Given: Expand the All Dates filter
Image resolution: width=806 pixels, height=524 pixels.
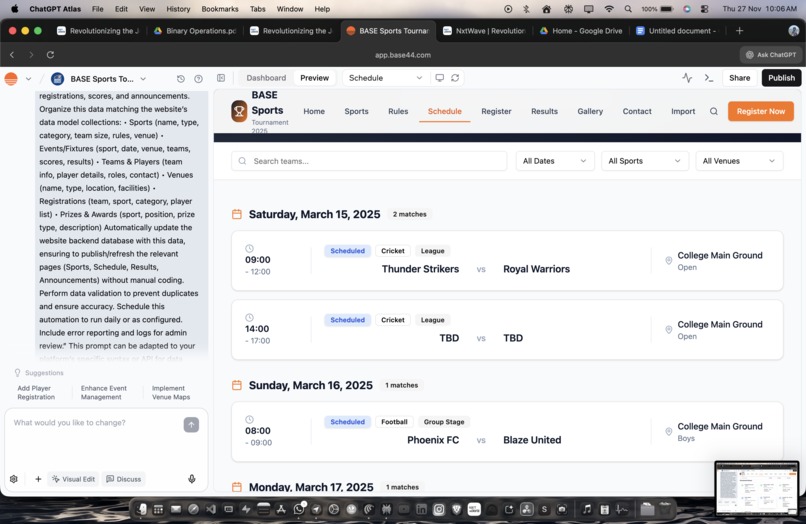Looking at the screenshot, I should click(555, 161).
